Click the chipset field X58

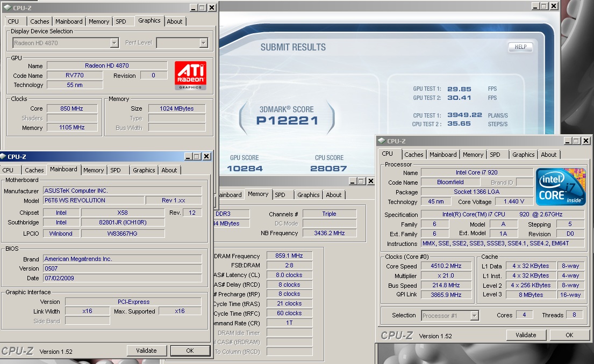point(123,213)
